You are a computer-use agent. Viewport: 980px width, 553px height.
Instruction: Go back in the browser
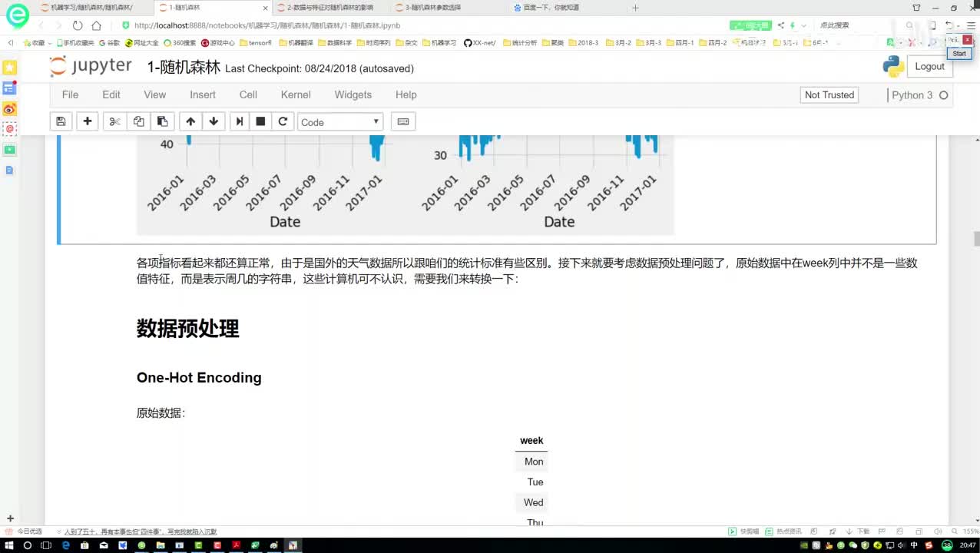click(42, 25)
